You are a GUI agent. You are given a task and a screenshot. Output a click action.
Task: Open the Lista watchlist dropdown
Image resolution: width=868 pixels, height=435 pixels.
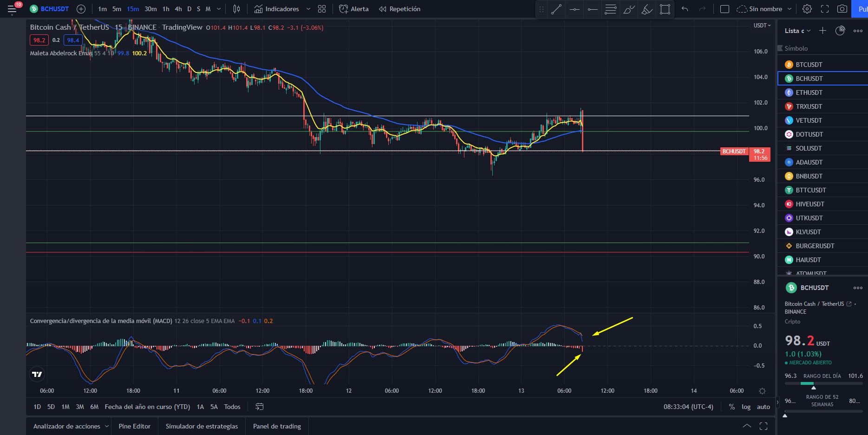click(x=797, y=31)
